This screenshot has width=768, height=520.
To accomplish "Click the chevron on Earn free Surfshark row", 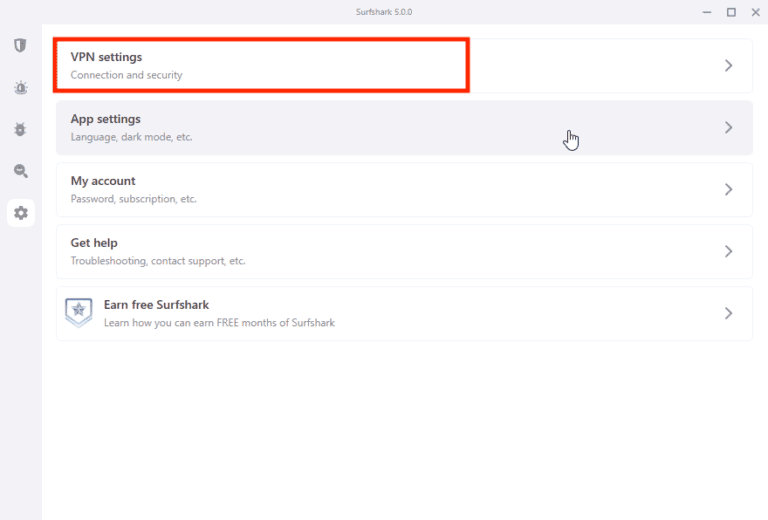I will (x=728, y=314).
